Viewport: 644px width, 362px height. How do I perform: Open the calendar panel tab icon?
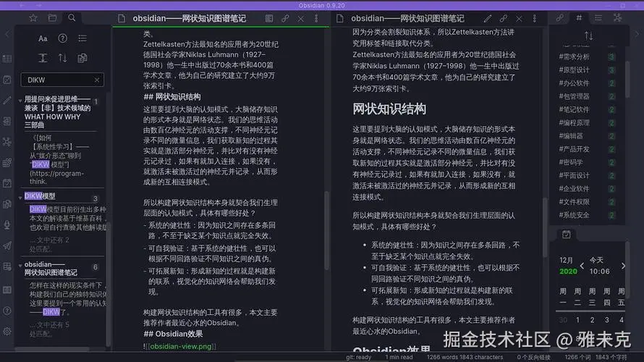[x=567, y=235]
